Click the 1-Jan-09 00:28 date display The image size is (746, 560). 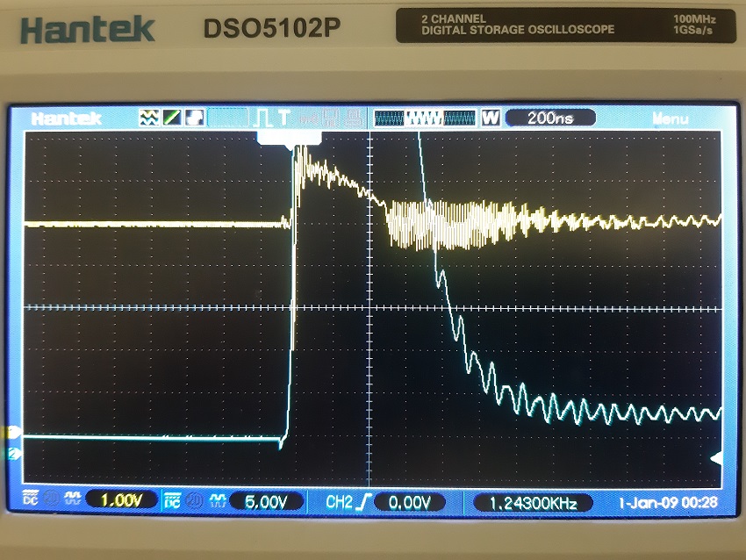coord(668,502)
